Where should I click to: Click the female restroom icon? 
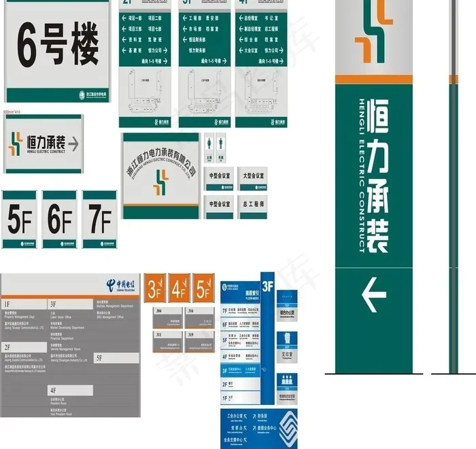coord(209,144)
